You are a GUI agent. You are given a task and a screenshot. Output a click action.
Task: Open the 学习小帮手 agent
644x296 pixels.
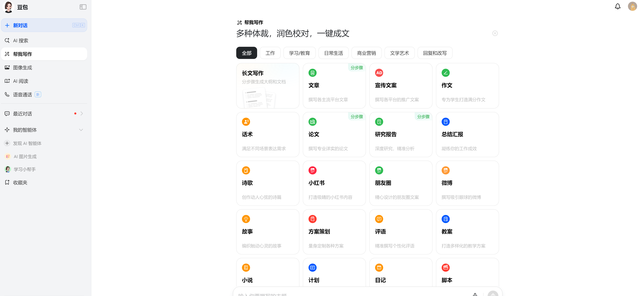[x=25, y=169]
